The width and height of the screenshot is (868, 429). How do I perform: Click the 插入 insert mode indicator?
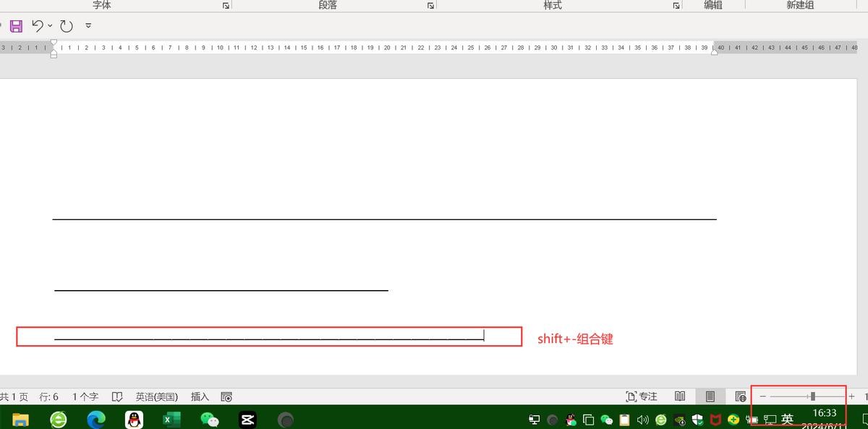pos(200,396)
